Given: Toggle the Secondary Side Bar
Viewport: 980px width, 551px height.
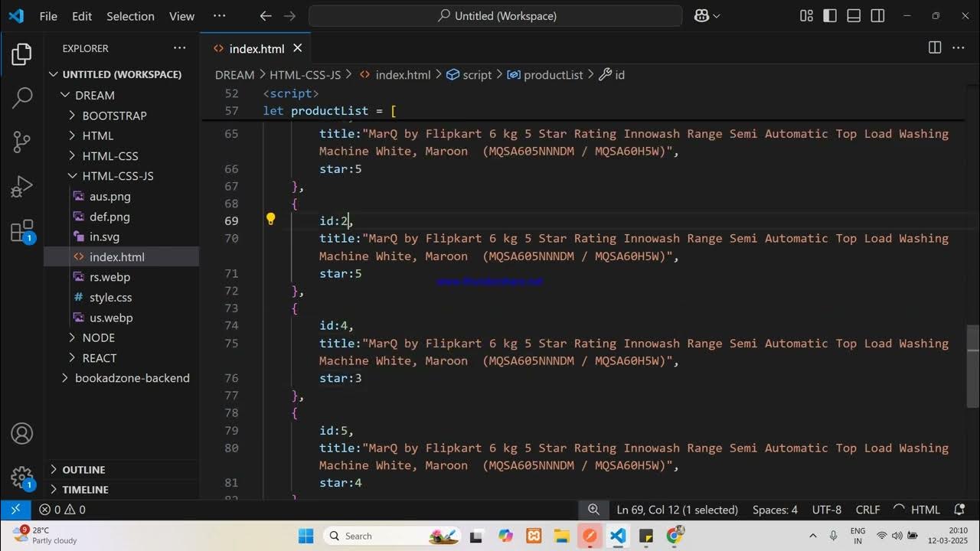Looking at the screenshot, I should [877, 15].
